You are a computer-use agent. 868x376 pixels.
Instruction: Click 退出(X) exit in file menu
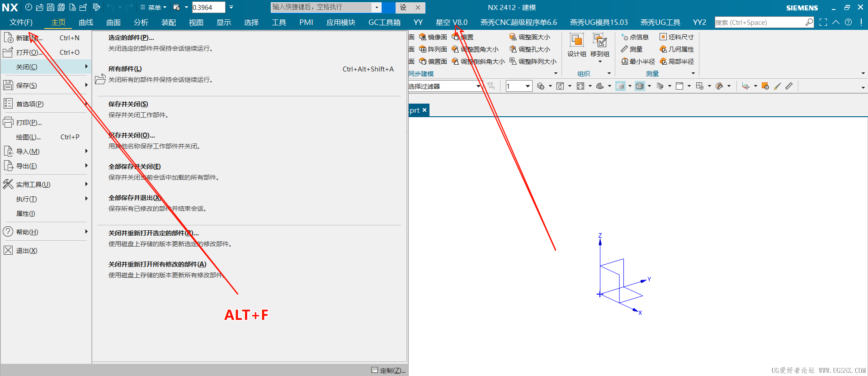45,250
